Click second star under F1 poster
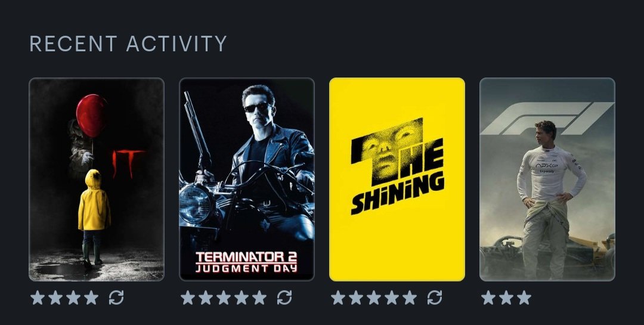This screenshot has height=325, width=644. click(x=506, y=298)
